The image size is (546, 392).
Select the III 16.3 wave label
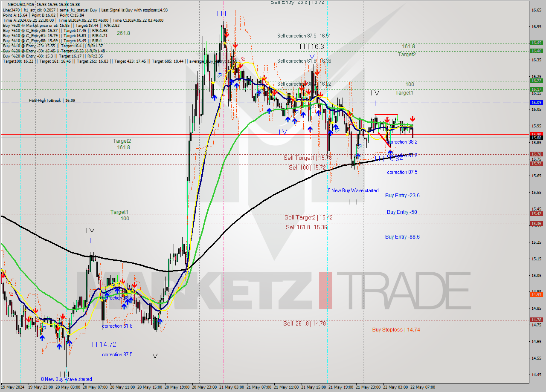tap(312, 46)
